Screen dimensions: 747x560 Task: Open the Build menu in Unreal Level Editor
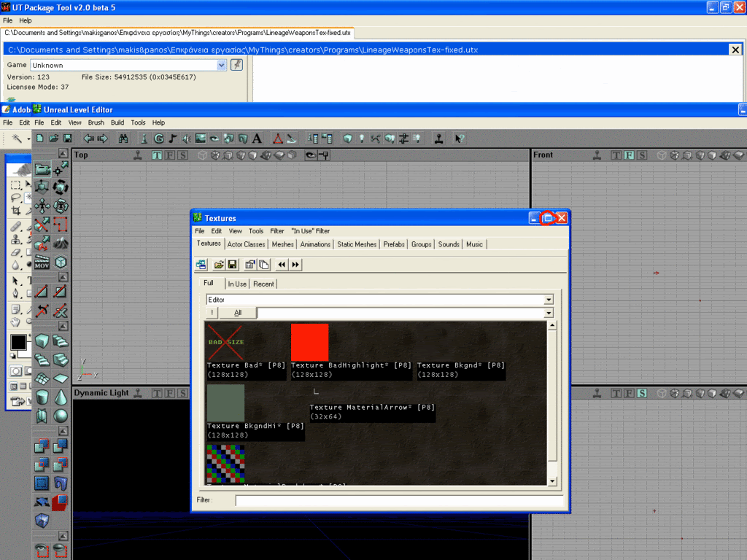[x=117, y=122]
